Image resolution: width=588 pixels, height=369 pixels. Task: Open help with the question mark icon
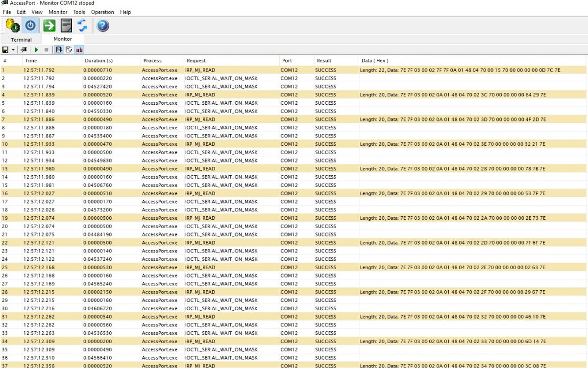click(x=102, y=25)
